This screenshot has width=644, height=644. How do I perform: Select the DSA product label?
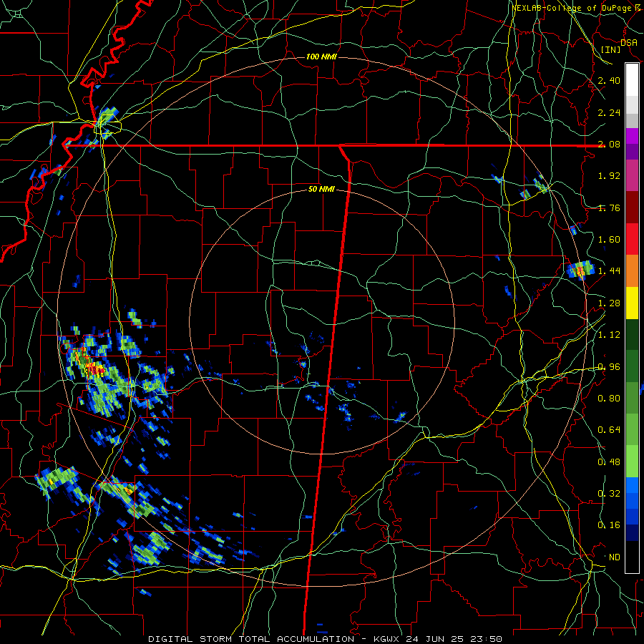pos(628,43)
